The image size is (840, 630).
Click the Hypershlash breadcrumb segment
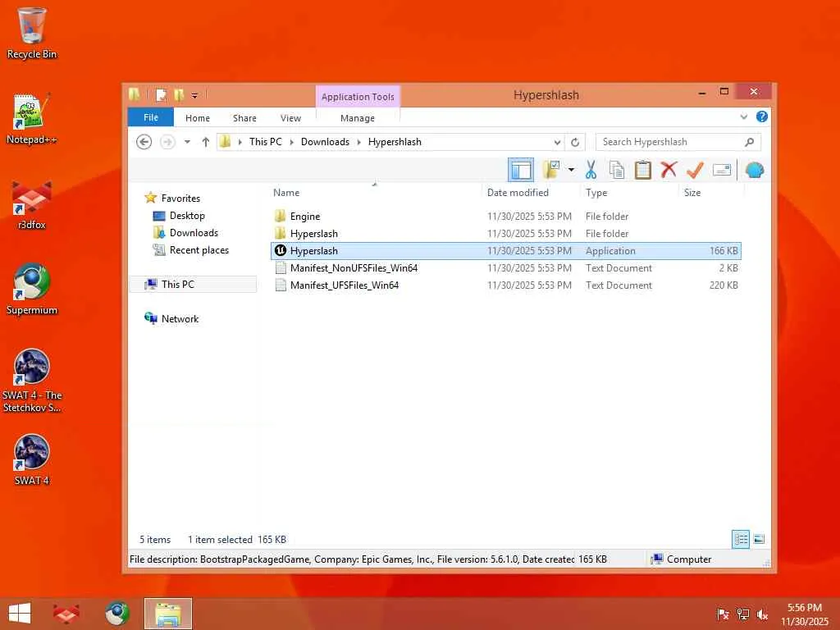[395, 142]
